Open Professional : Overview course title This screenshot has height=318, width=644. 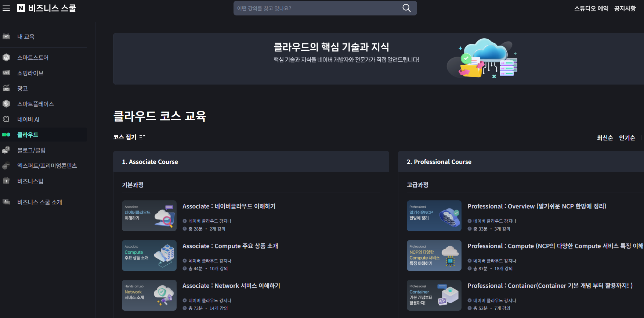(x=537, y=206)
